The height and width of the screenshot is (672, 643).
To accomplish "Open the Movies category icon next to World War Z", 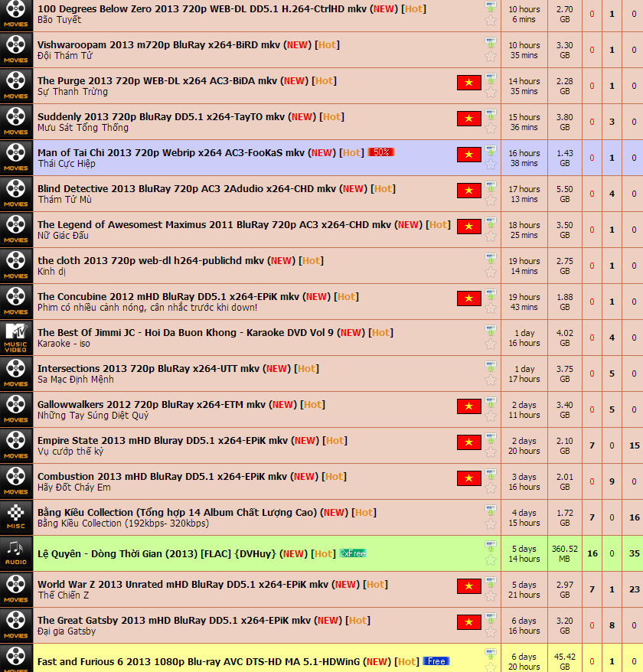I will coord(16,589).
